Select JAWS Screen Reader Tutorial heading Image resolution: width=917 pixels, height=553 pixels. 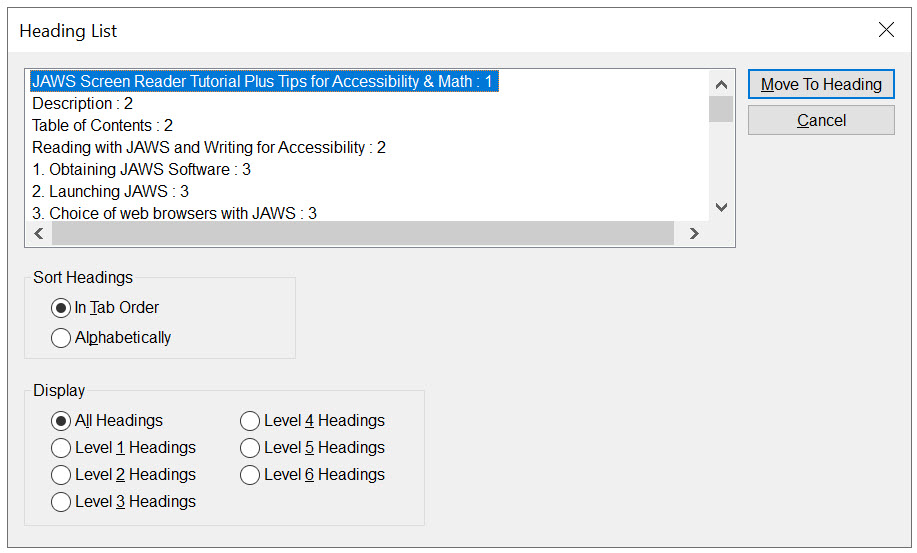pos(264,81)
